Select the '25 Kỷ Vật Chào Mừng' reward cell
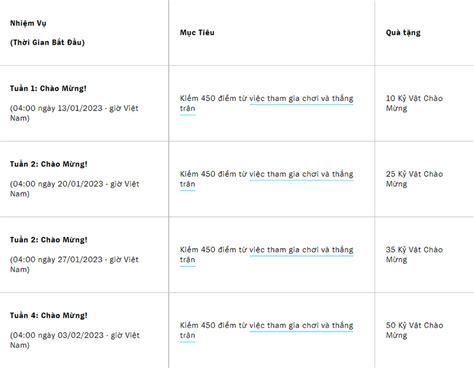Viewport: 474px width, 368px height. [x=414, y=179]
